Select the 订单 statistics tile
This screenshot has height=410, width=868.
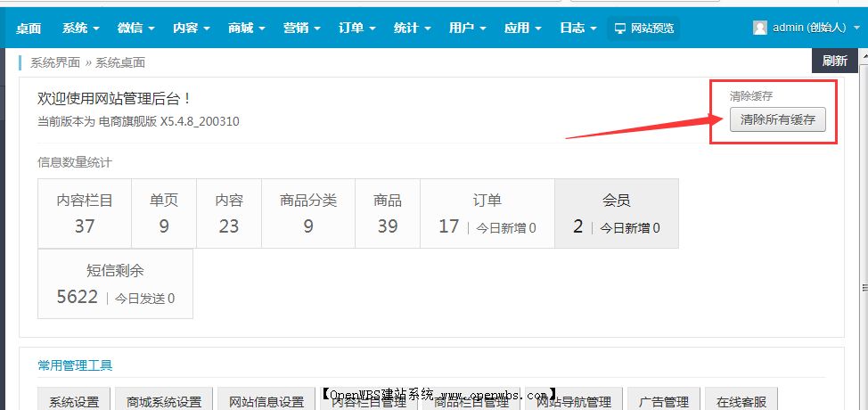[487, 214]
